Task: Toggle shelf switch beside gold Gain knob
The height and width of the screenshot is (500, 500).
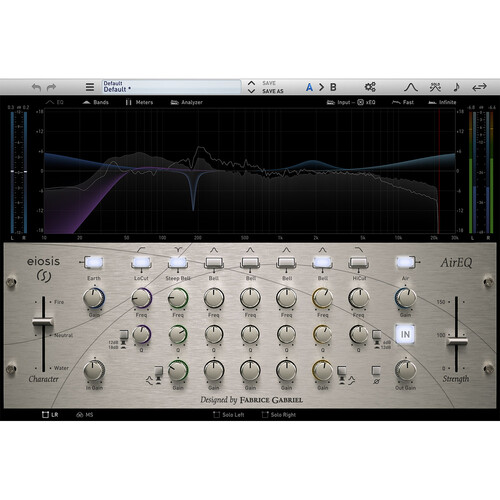Action: [x=342, y=371]
